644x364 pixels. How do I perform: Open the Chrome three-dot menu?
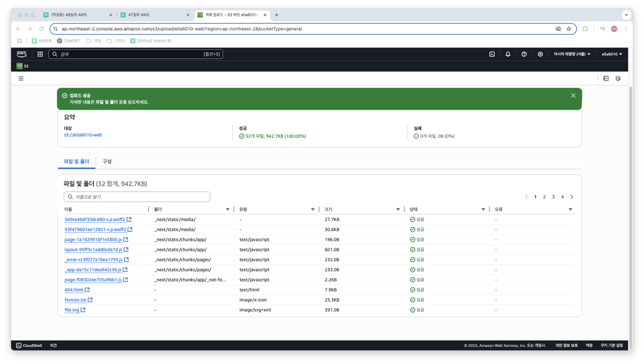pyautogui.click(x=626, y=29)
